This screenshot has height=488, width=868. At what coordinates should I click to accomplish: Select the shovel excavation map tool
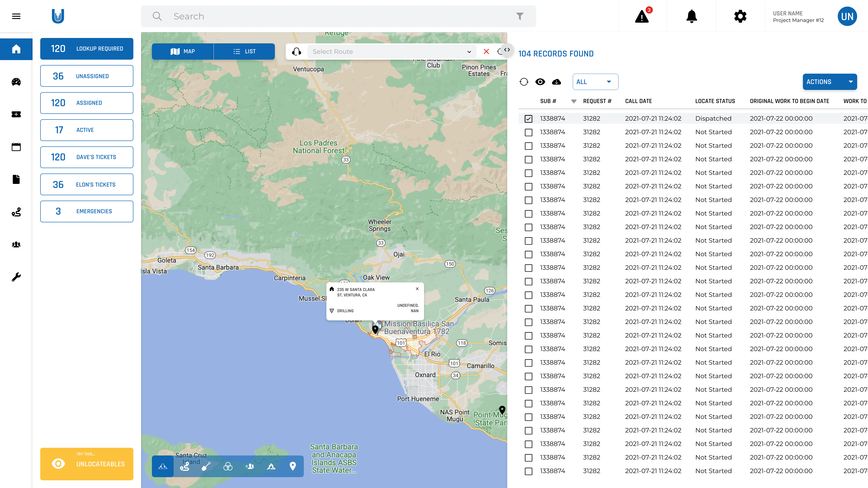pyautogui.click(x=206, y=466)
